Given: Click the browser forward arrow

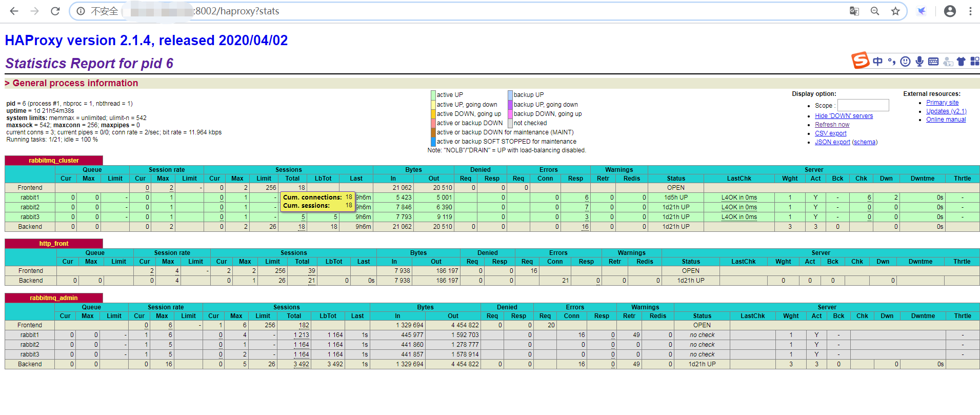Looking at the screenshot, I should pos(35,11).
